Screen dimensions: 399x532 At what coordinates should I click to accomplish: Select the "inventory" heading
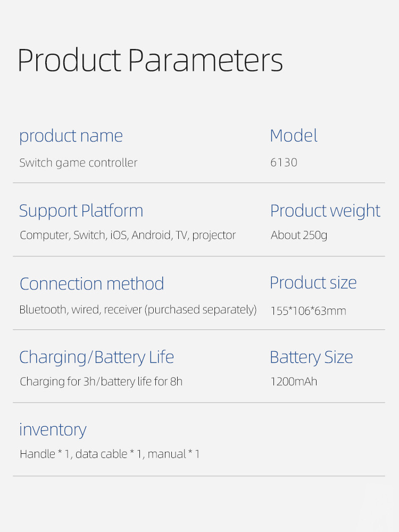(x=53, y=430)
